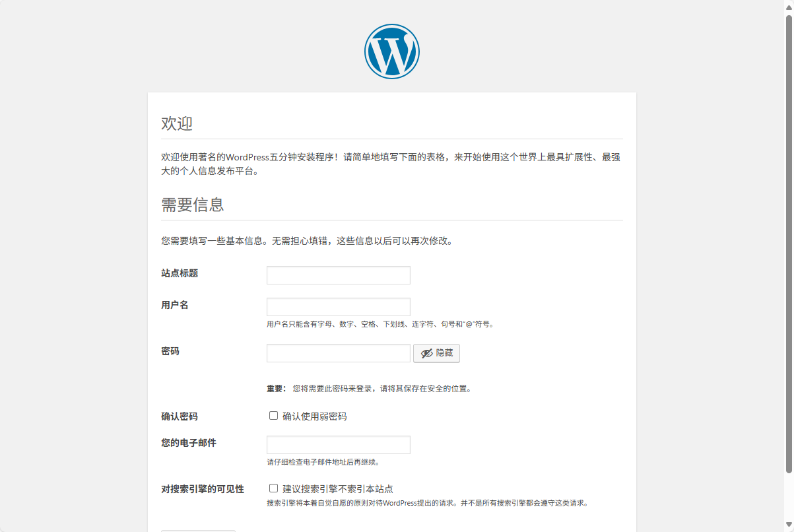Click the 欢迎 heading
Image resolution: width=794 pixels, height=532 pixels.
click(x=177, y=123)
